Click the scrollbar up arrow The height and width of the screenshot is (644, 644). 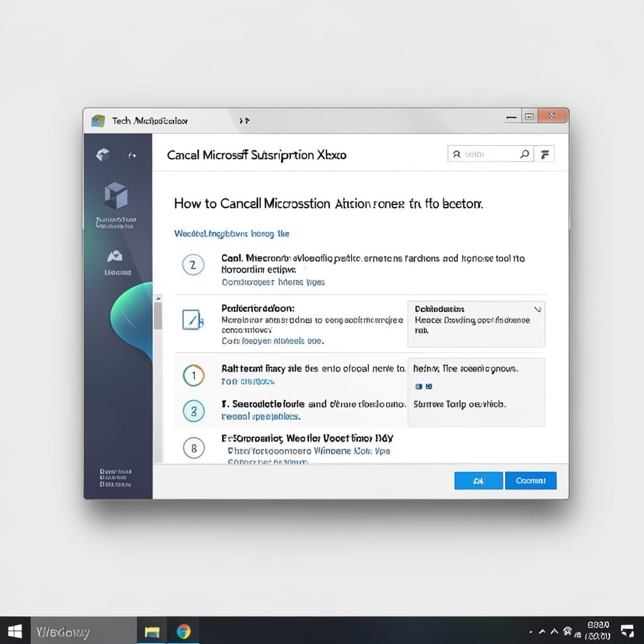click(158, 298)
